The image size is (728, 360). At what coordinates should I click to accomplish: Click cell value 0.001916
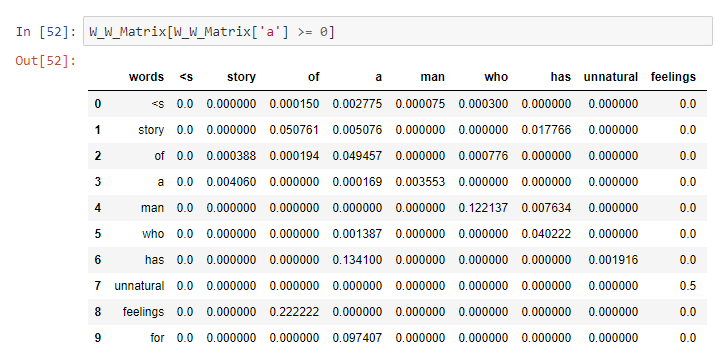point(613,260)
